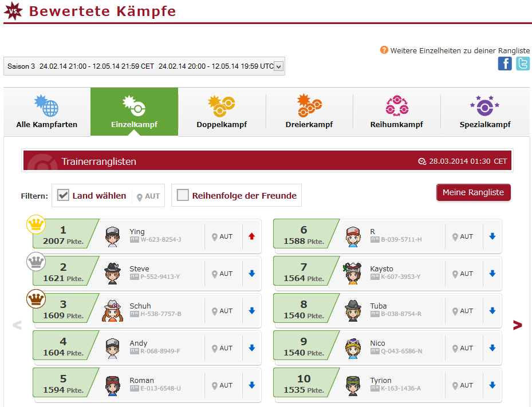This screenshot has height=407, width=532.
Task: Open the orange question mark help icon
Action: pyautogui.click(x=384, y=50)
